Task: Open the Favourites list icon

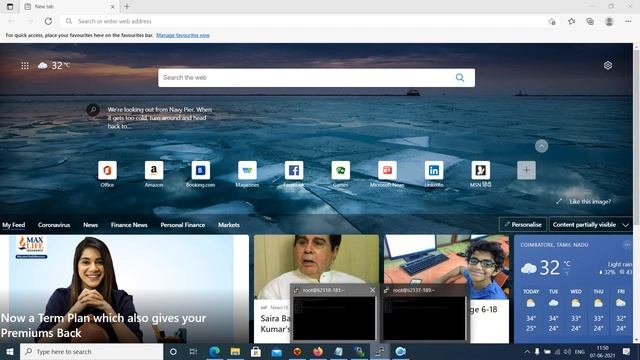Action: click(571, 21)
